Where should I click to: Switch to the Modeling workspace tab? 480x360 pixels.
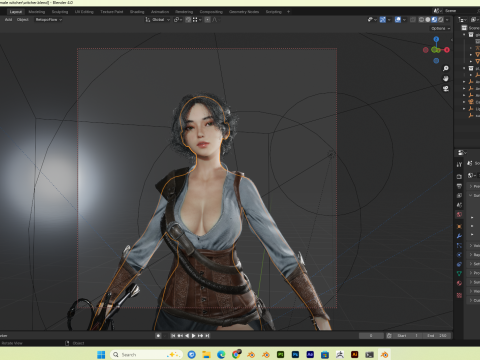(37, 12)
